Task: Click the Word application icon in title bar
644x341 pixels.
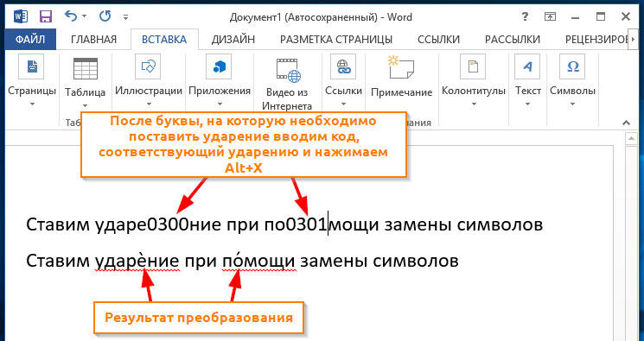Action: 21,16
